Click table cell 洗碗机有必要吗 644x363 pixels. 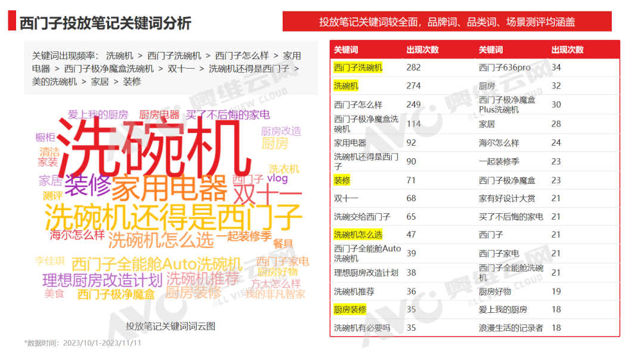click(362, 328)
